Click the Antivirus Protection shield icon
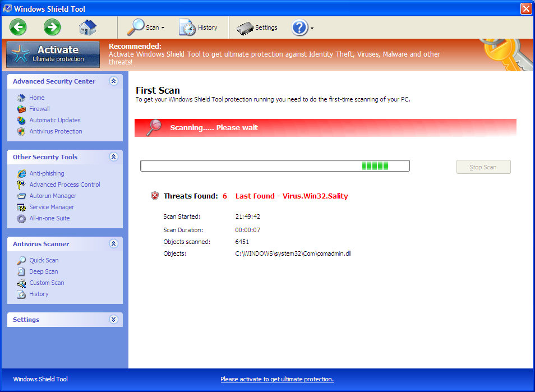The image size is (535, 392). point(21,132)
